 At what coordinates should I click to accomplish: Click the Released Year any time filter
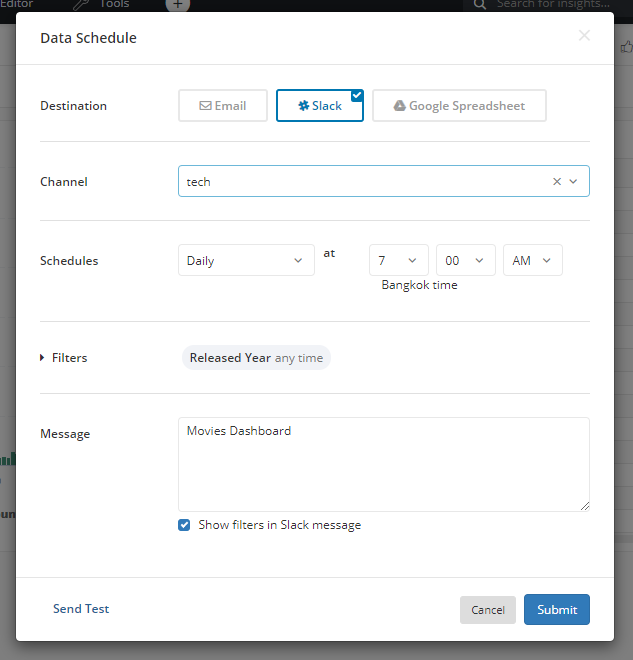pos(256,358)
